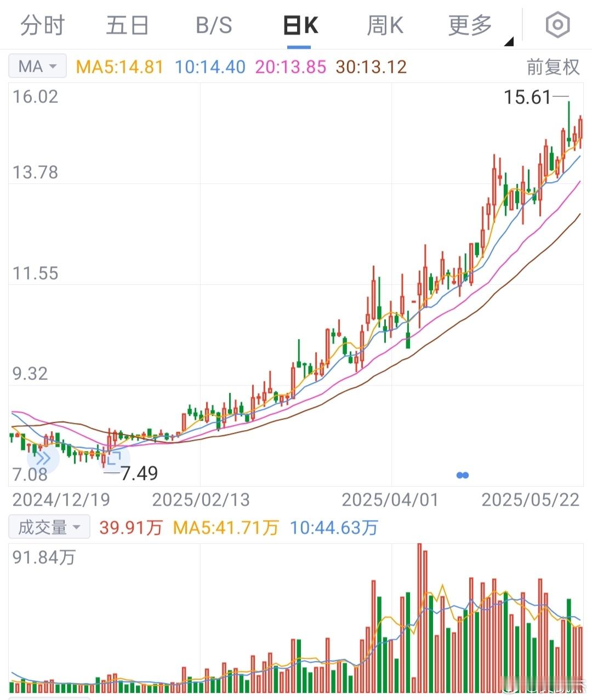Screen dimensions: 592x700
Task: Tap the 7.08 axis price label
Action: [30, 475]
